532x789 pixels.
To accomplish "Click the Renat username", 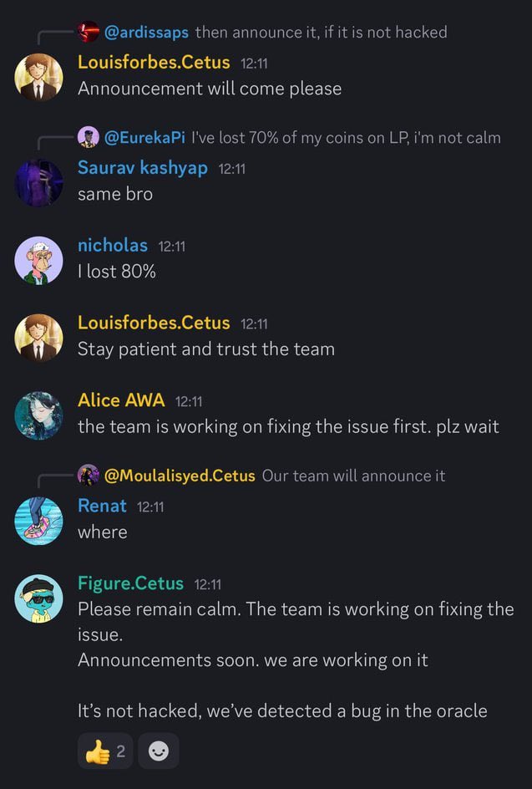I will click(x=102, y=506).
